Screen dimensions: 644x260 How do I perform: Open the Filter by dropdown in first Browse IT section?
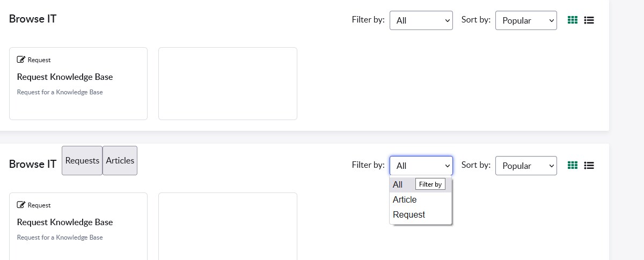[x=421, y=20]
